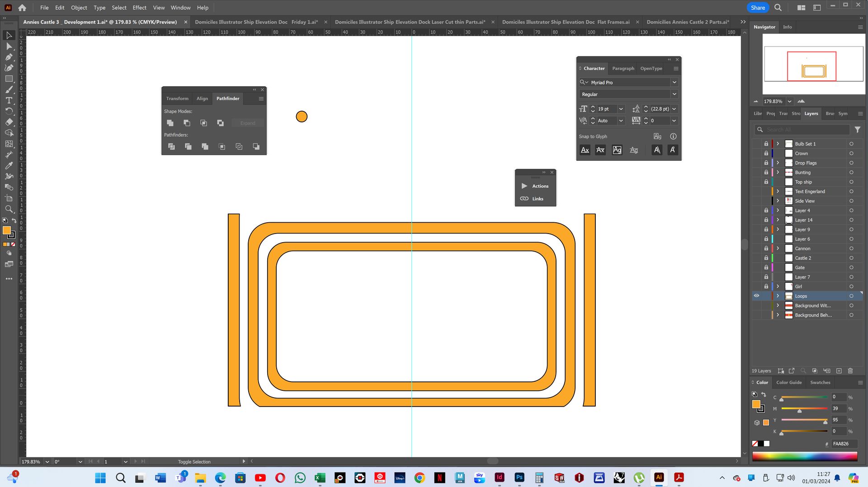868x487 pixels.
Task: Click the Minus Front shape mode icon
Action: [x=187, y=123]
